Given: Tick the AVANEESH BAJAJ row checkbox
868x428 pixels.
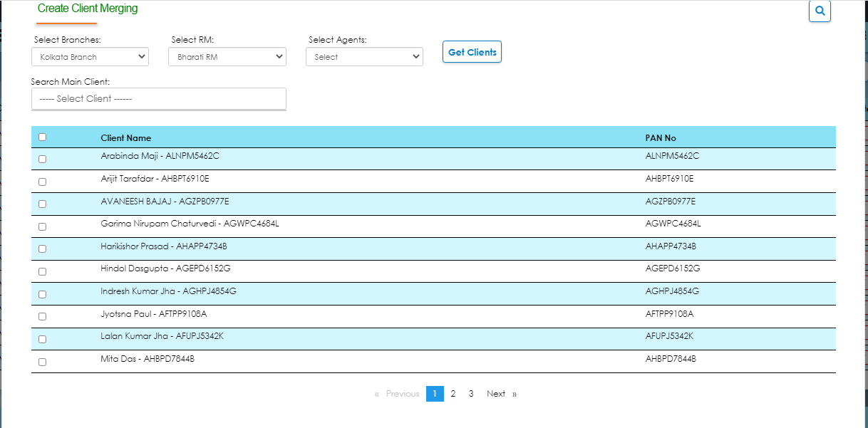Looking at the screenshot, I should [42, 204].
